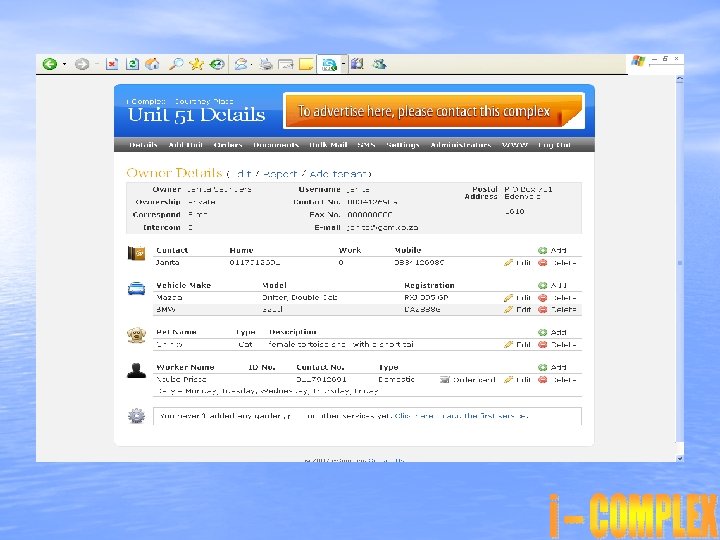Open the Back button history dropdown arrow
720x540 pixels.
64,64
